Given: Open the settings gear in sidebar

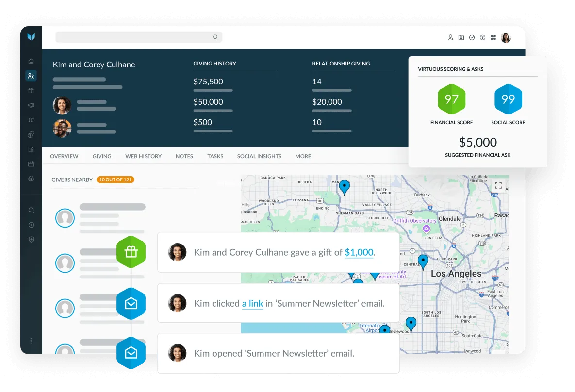Looking at the screenshot, I should click(31, 179).
